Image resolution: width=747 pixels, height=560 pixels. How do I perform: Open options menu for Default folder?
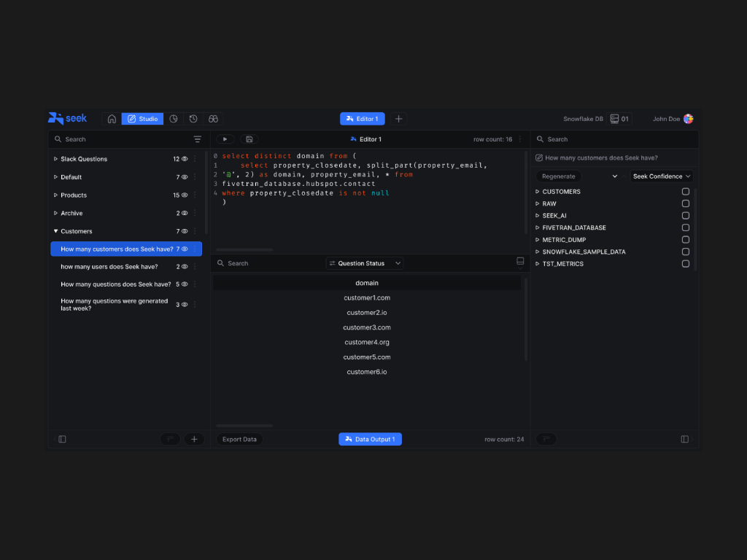pos(195,177)
